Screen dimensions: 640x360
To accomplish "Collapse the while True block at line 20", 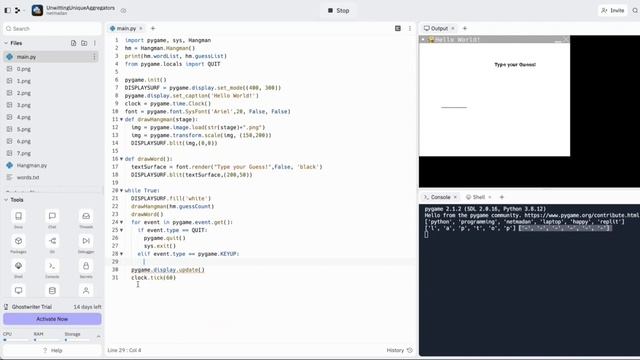I will click(121, 191).
